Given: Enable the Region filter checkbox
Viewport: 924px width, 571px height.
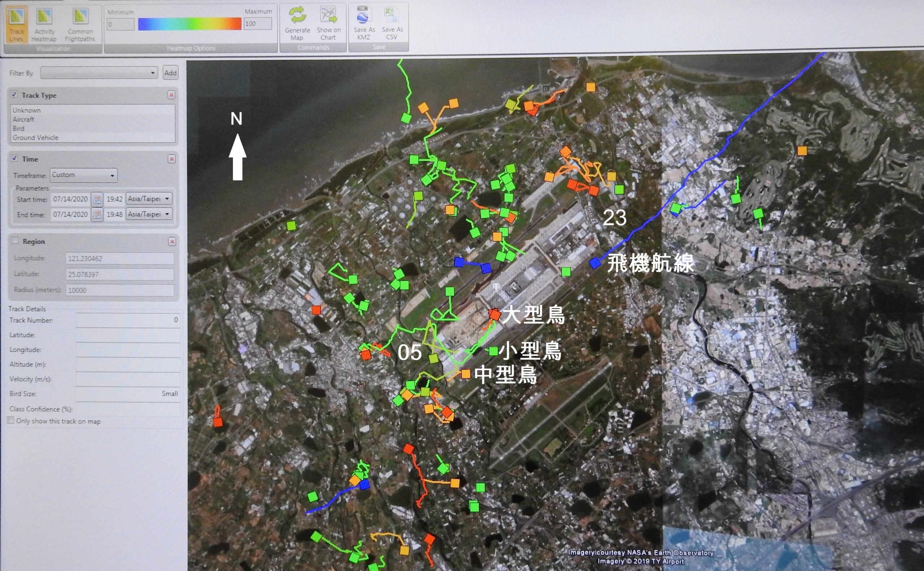Looking at the screenshot, I should 15,241.
